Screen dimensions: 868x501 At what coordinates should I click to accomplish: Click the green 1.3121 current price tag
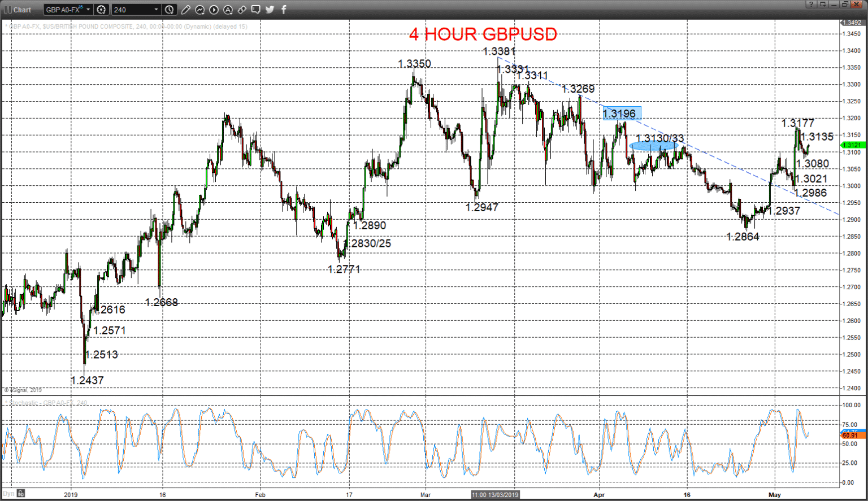tap(852, 145)
